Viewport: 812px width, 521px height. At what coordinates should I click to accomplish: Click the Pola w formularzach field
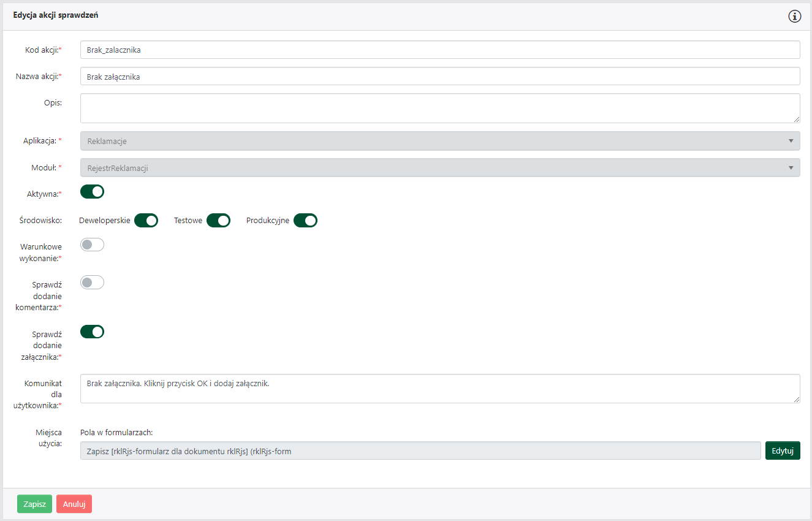pyautogui.click(x=420, y=451)
